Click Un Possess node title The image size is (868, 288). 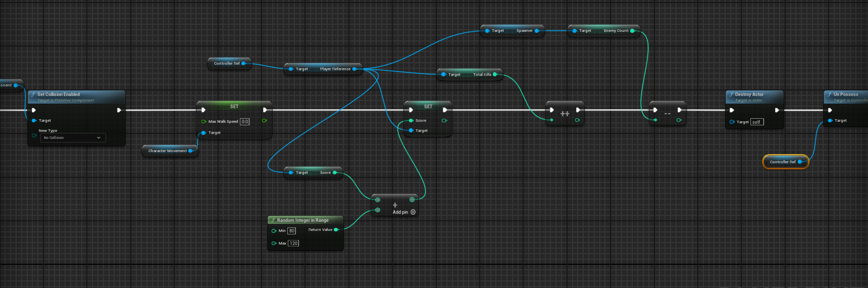[846, 94]
